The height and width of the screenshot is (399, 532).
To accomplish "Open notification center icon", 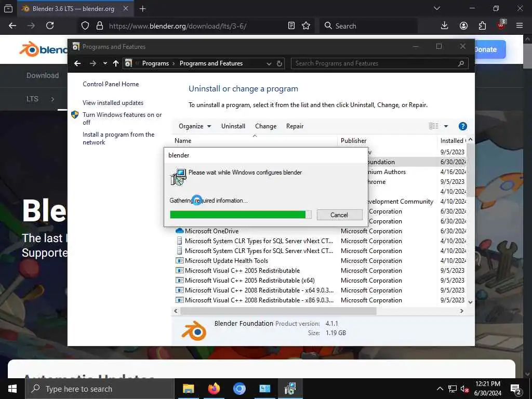I will coord(516,390).
